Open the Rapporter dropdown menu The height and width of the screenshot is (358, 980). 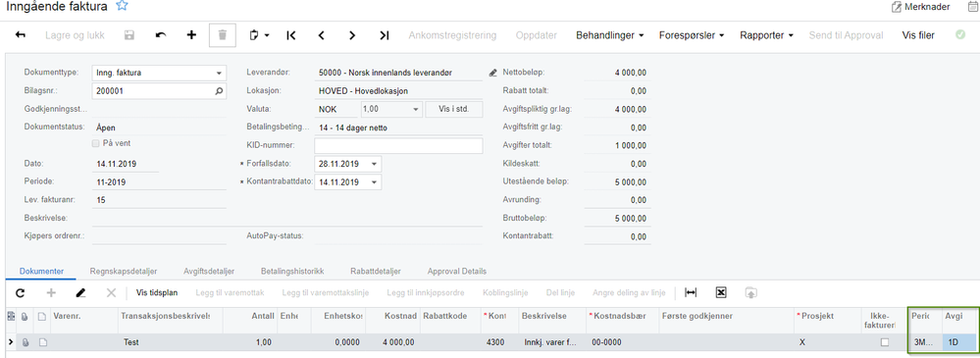766,35
